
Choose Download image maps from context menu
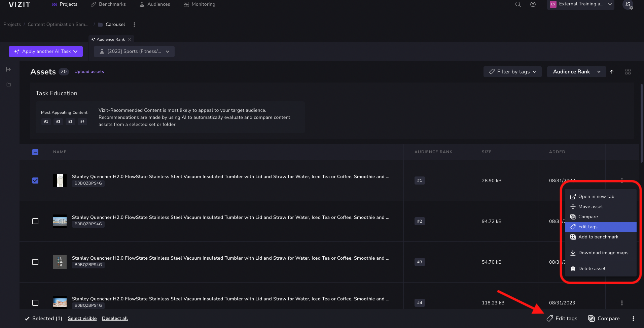(601, 253)
